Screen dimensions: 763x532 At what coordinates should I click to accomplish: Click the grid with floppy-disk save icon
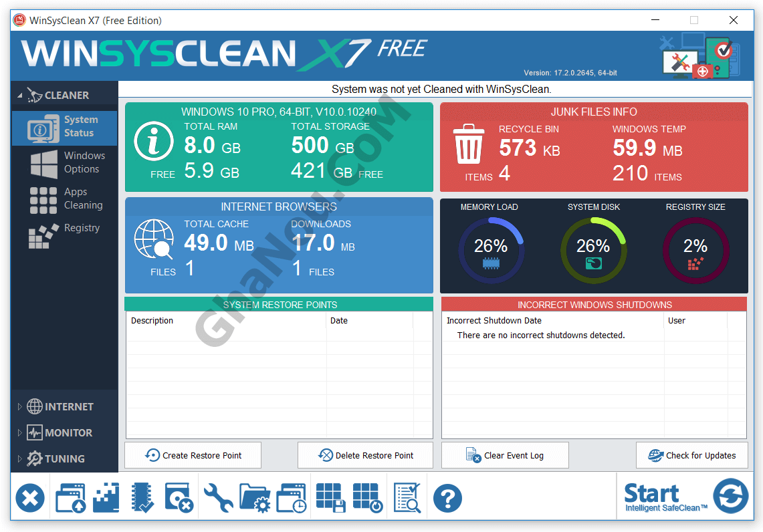(x=331, y=498)
